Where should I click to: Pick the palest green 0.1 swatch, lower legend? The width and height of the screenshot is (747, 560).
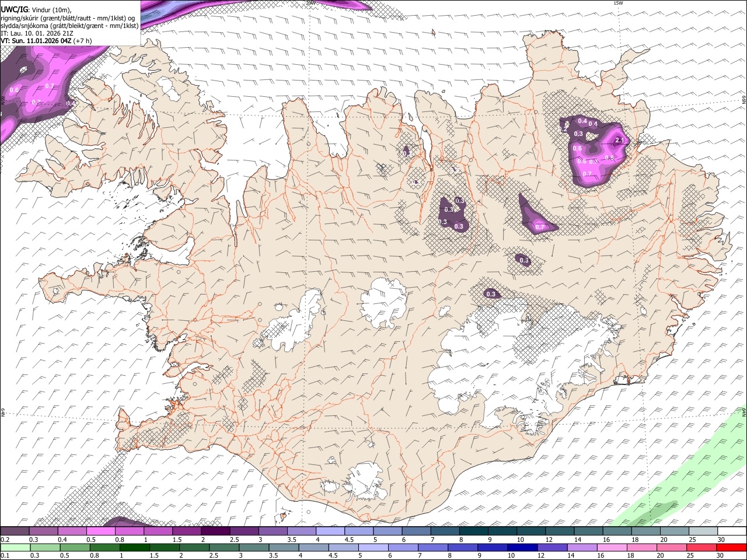[15, 547]
